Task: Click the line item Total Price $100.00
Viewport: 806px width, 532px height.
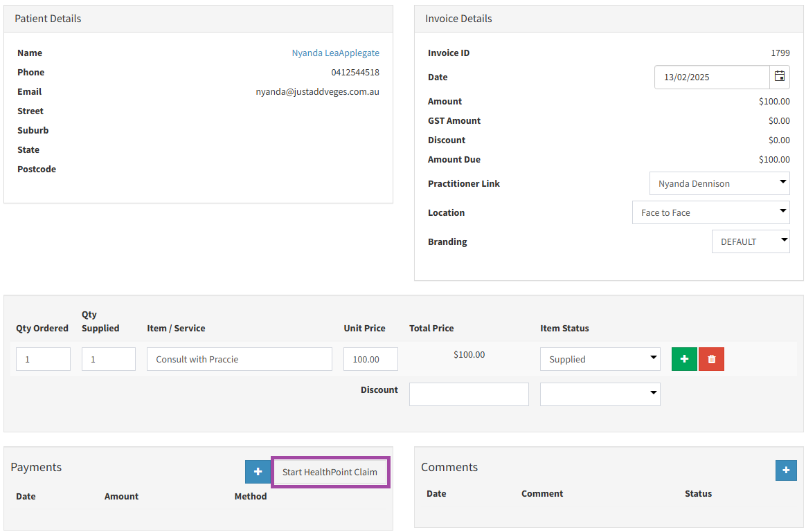Action: click(x=469, y=354)
